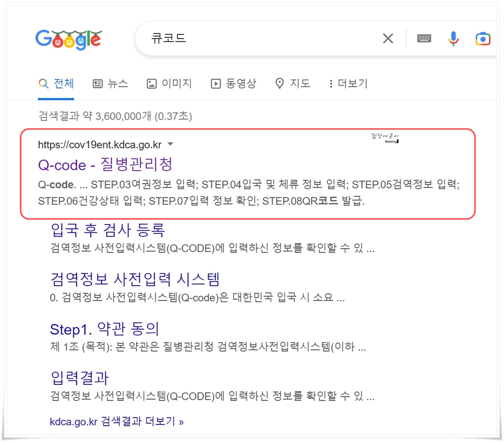Clear the search box with the X icon

click(x=388, y=39)
